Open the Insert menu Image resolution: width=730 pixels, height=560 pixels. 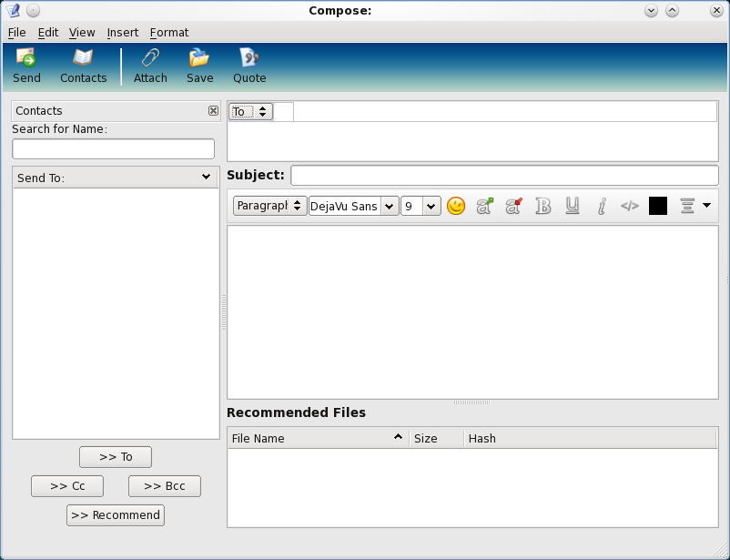pos(123,33)
